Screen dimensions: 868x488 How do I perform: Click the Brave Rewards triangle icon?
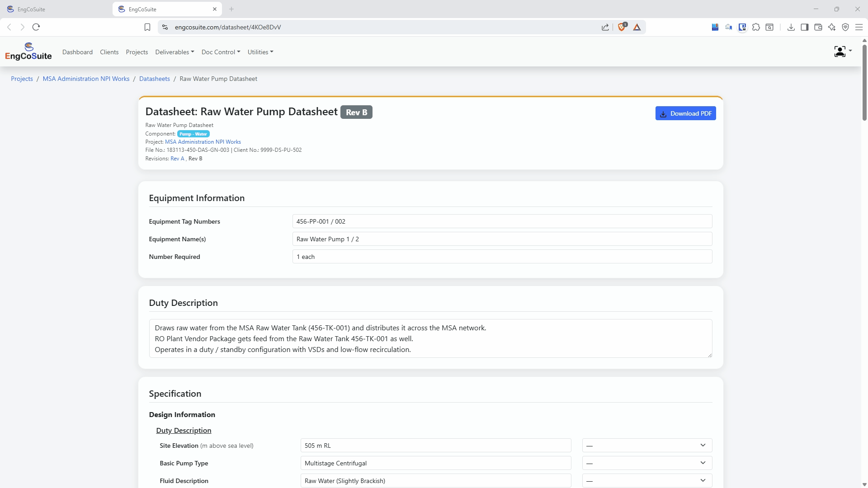637,27
